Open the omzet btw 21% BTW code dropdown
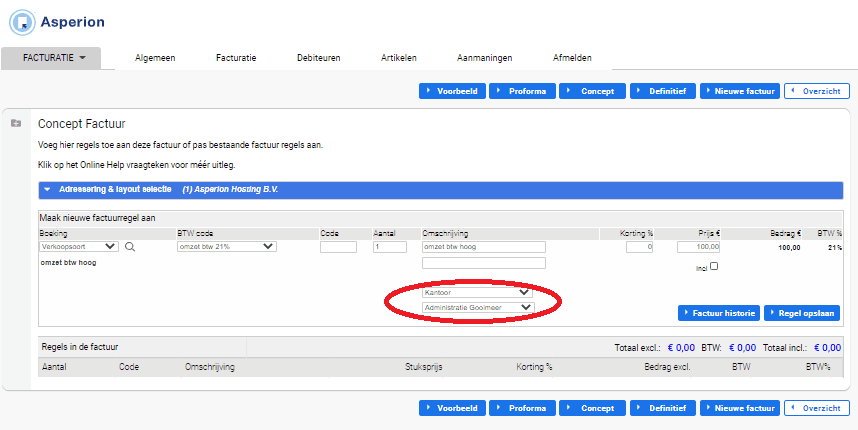This screenshot has height=430, width=858. pyautogui.click(x=227, y=247)
